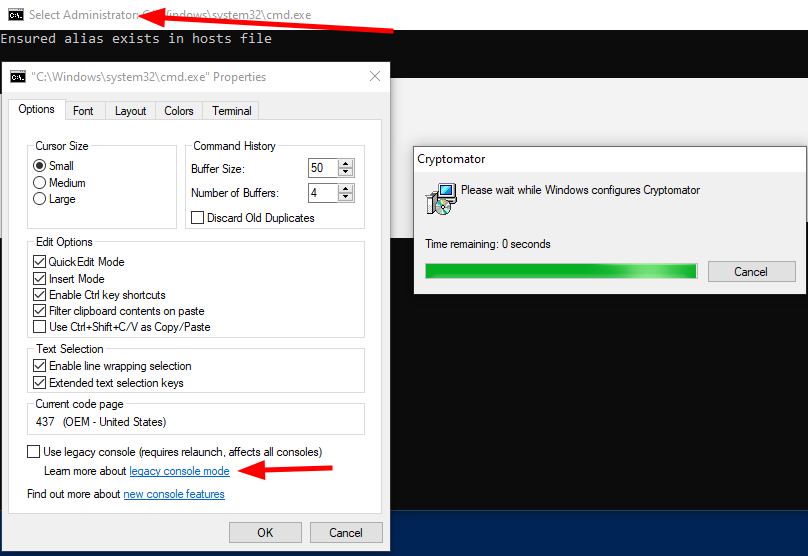Image resolution: width=808 pixels, height=556 pixels.
Task: Open the legacy console mode link
Action: coord(179,471)
